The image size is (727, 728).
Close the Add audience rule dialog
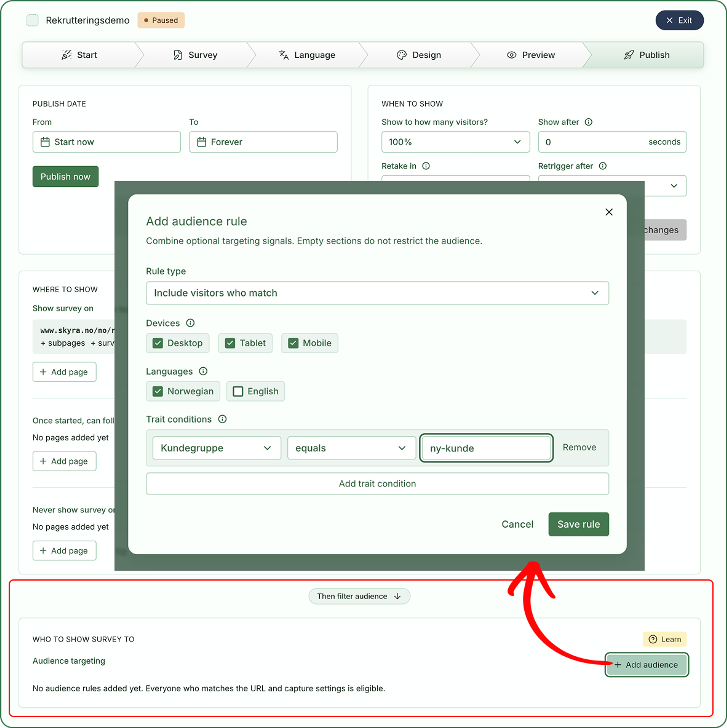click(x=609, y=212)
